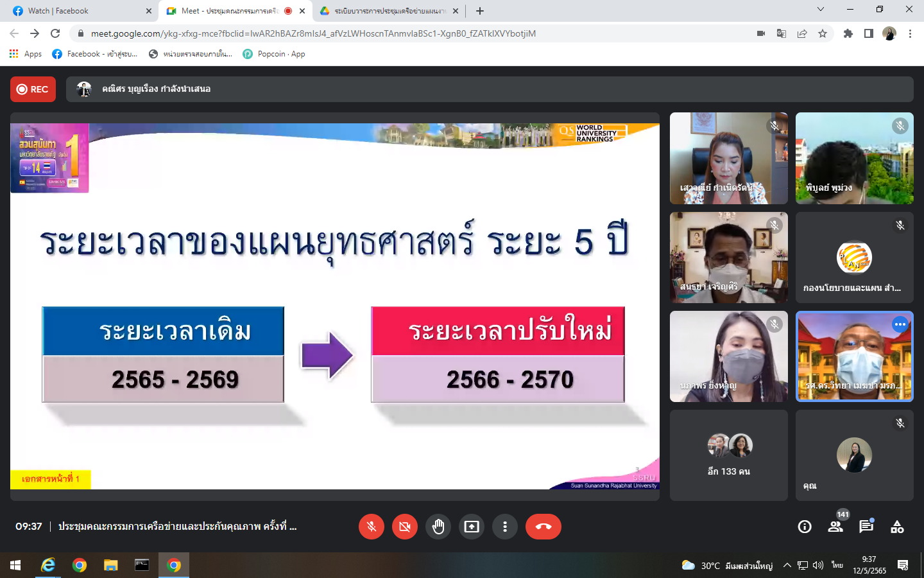
Task: Switch to the Google Drive document tab
Action: pyautogui.click(x=388, y=11)
